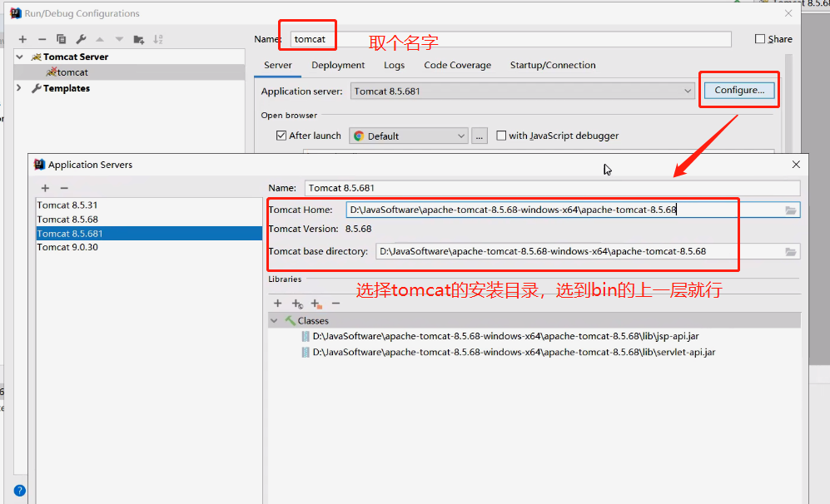Toggle After launch checkbox
Image resolution: width=830 pixels, height=504 pixels.
pos(281,136)
